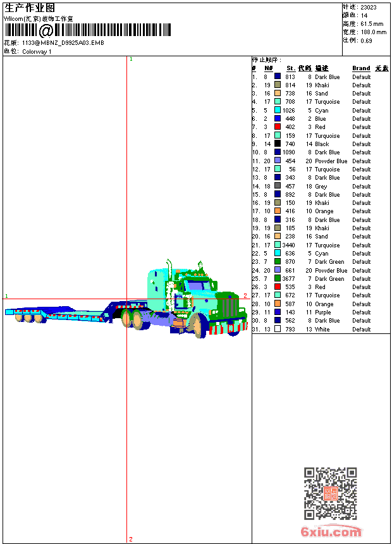
Task: Click stitch count 3440 in row 21
Action: click(288, 245)
